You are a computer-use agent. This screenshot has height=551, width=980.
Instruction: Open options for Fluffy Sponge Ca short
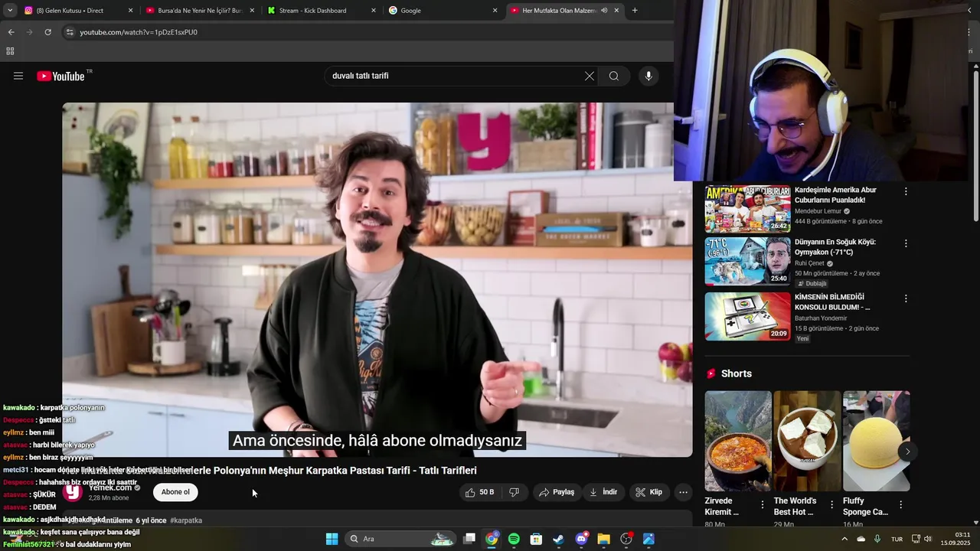coord(900,505)
